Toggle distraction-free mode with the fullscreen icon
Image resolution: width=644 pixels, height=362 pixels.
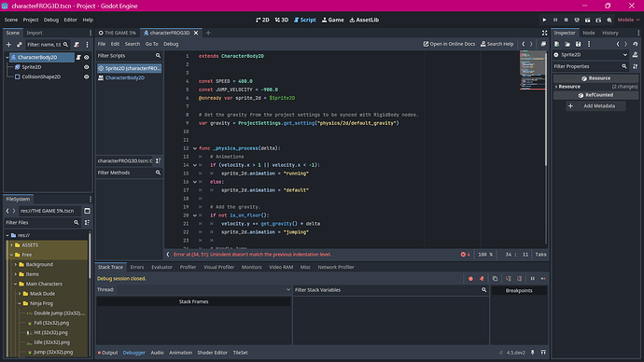coord(545,33)
